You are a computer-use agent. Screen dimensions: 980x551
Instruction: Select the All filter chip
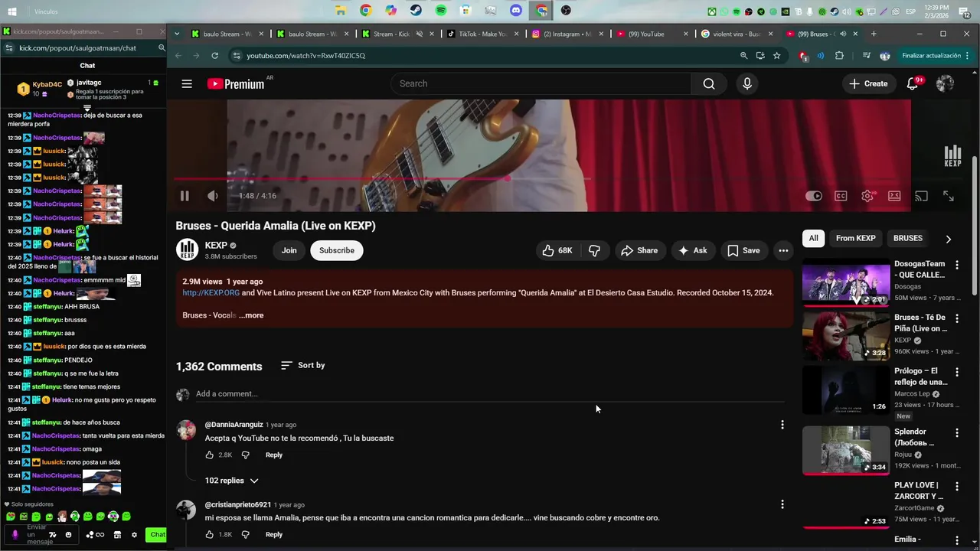(x=814, y=238)
